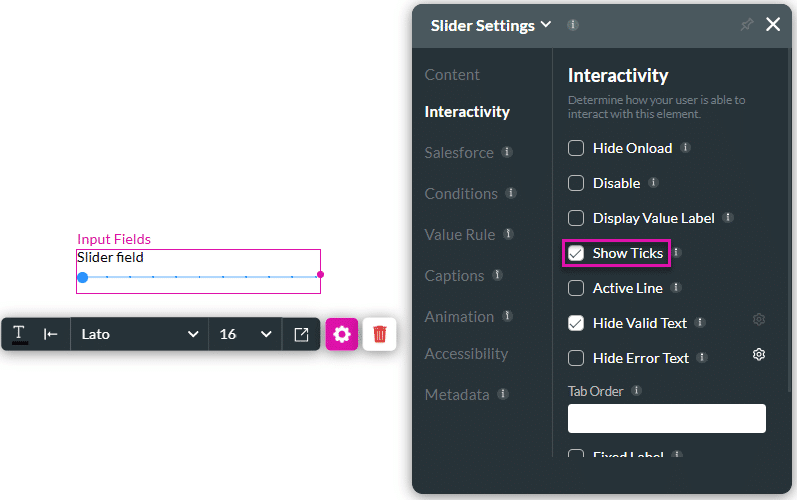The image size is (797, 500).
Task: Enable the Hide Onload checkbox
Action: pyautogui.click(x=576, y=148)
